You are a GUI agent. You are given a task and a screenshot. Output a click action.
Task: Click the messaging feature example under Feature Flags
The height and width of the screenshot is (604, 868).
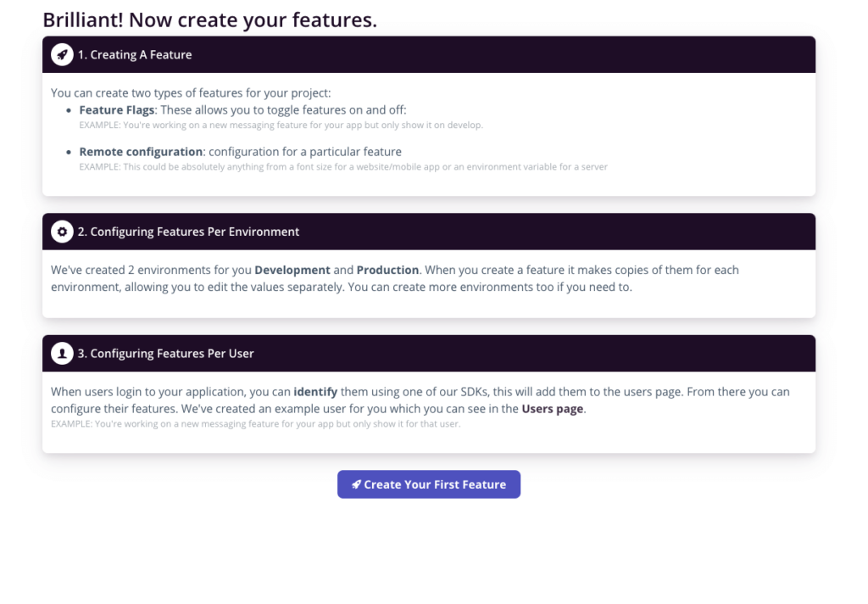(x=281, y=126)
